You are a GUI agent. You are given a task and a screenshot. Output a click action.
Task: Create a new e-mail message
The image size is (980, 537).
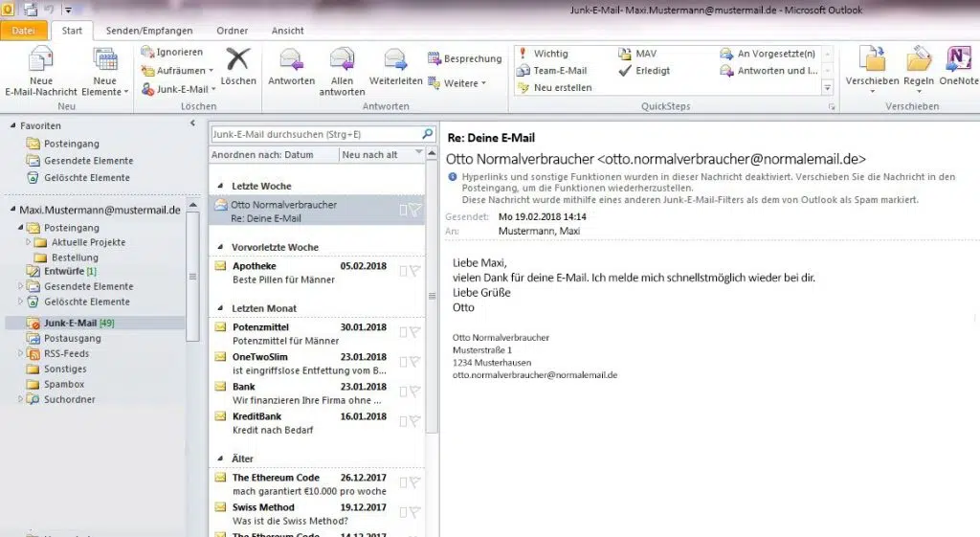click(x=40, y=71)
